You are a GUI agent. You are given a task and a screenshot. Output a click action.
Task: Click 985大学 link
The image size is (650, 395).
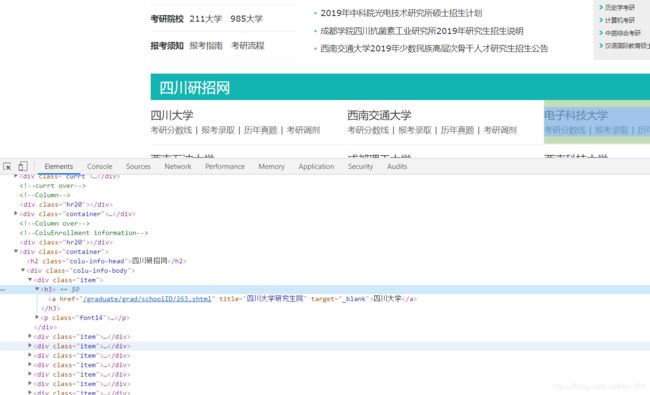pyautogui.click(x=246, y=19)
